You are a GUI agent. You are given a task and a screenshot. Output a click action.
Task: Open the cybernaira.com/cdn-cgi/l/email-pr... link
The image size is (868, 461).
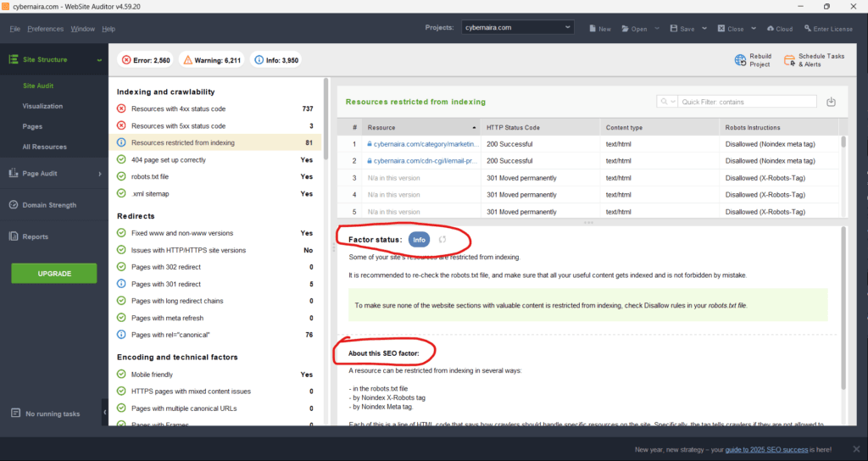[x=426, y=161]
